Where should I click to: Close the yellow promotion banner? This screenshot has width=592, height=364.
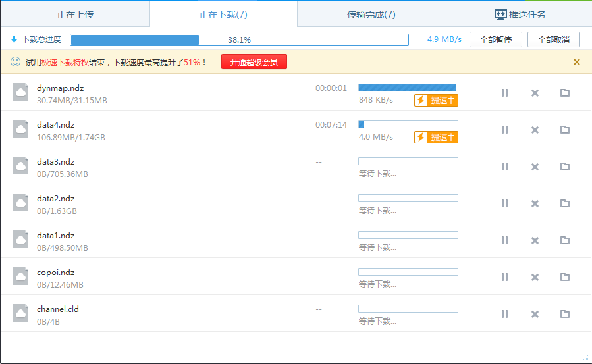[577, 62]
